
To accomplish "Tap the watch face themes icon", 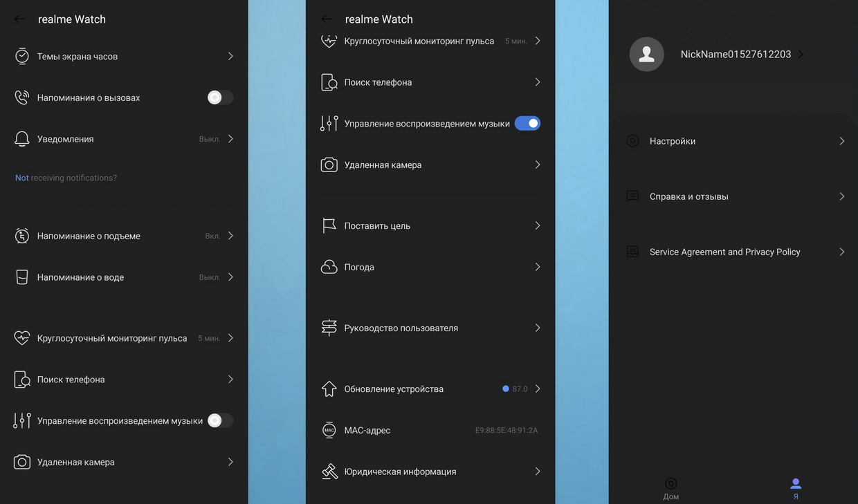I will [x=22, y=56].
